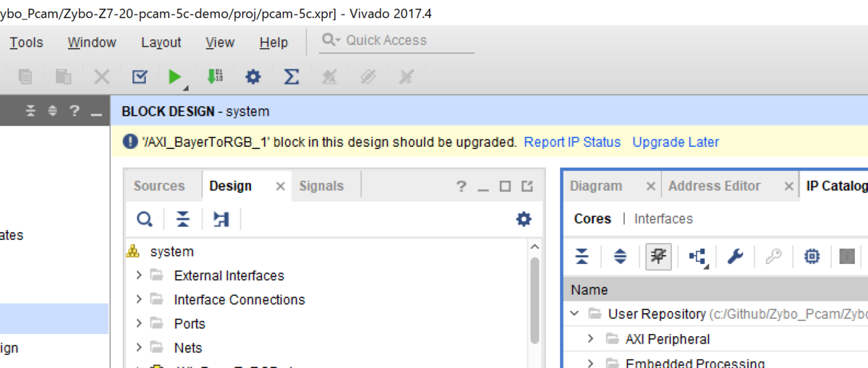Click the hierarchy grouping icon in IP Catalog
This screenshot has width=868, height=368.
(x=698, y=256)
